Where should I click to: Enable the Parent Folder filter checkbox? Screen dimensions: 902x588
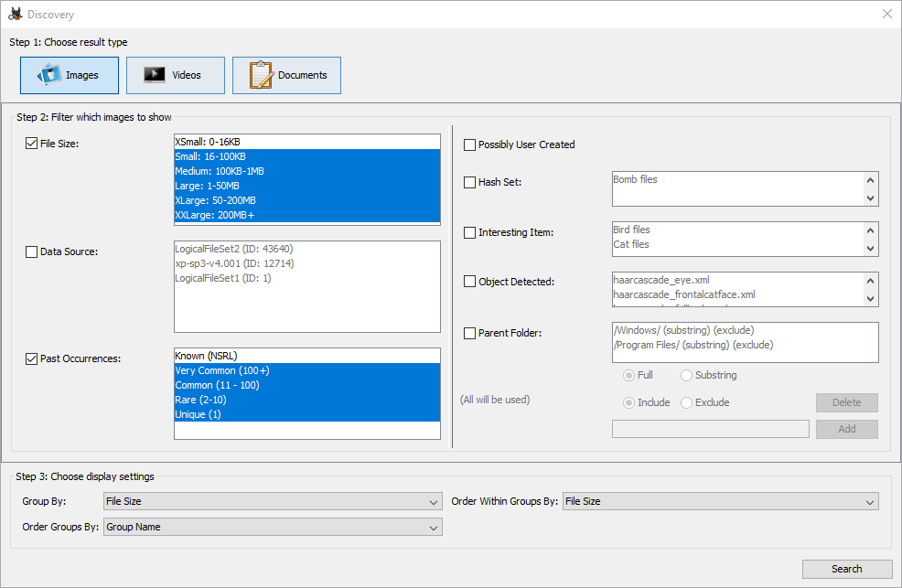click(469, 334)
